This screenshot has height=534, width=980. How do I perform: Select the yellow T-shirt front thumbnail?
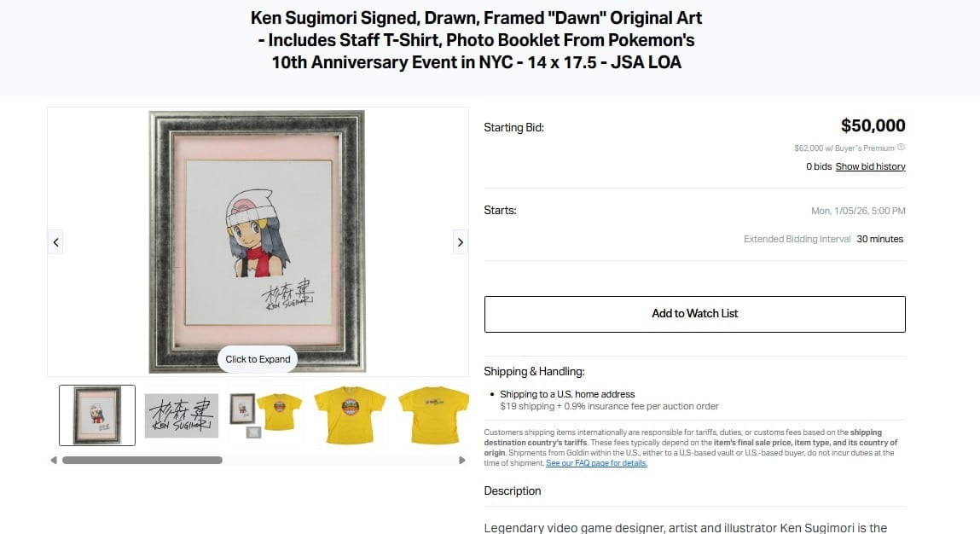tap(350, 415)
